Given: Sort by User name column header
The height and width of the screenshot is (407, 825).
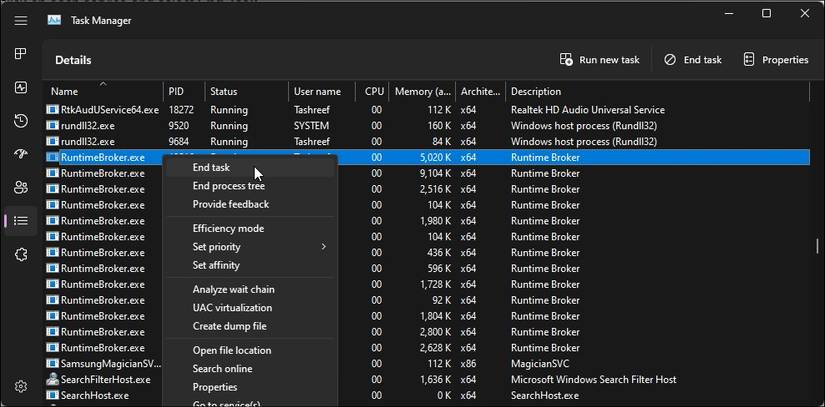Looking at the screenshot, I should click(x=321, y=91).
